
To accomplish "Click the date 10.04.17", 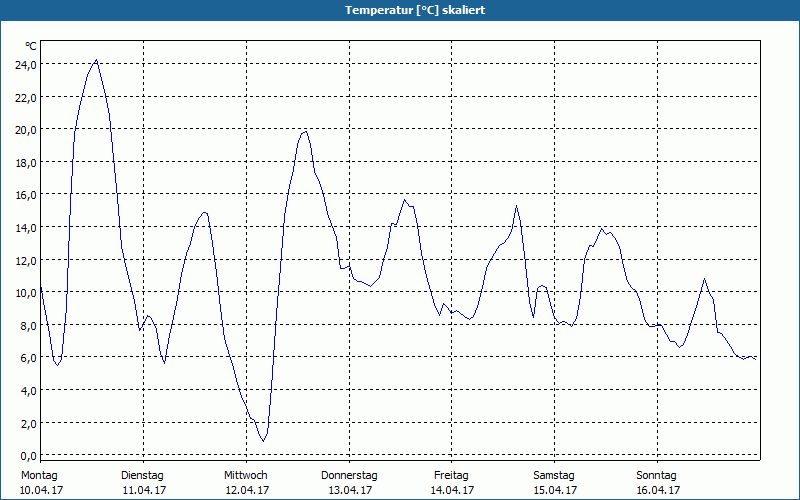I will (41, 490).
